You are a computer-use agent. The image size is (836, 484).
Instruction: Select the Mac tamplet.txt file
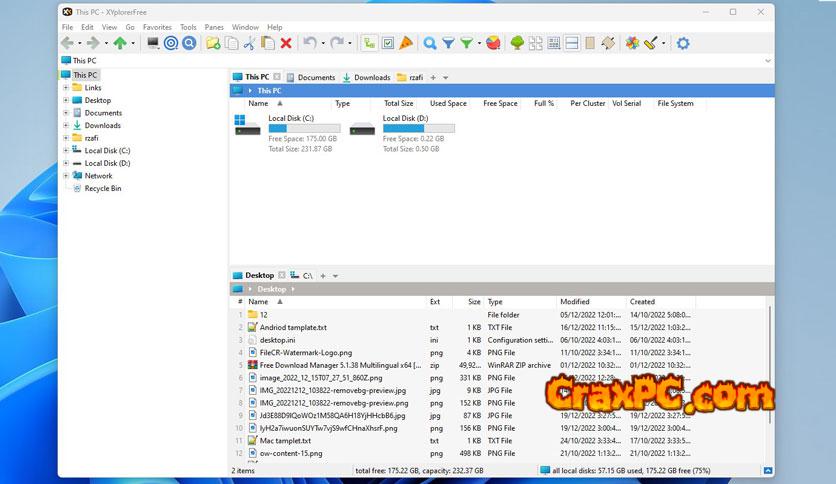point(285,440)
